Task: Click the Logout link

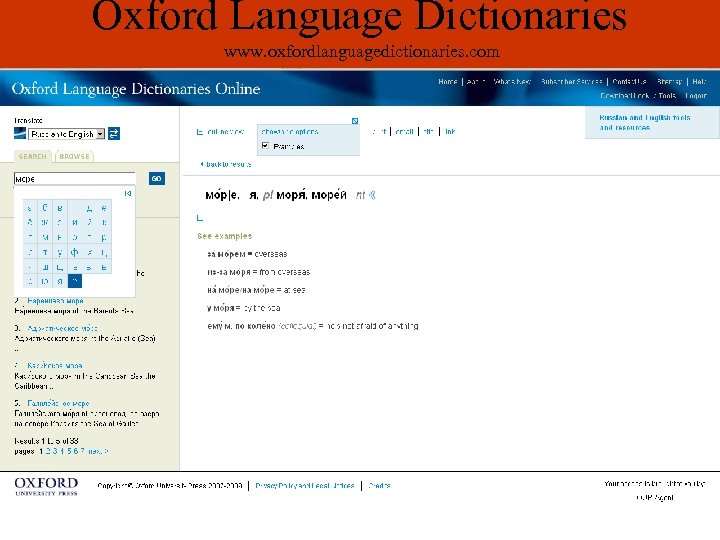Action: coord(696,96)
